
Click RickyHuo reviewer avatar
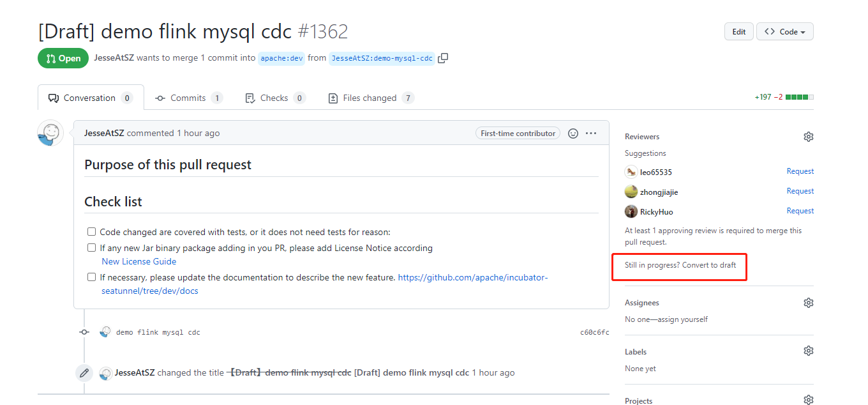coord(631,211)
